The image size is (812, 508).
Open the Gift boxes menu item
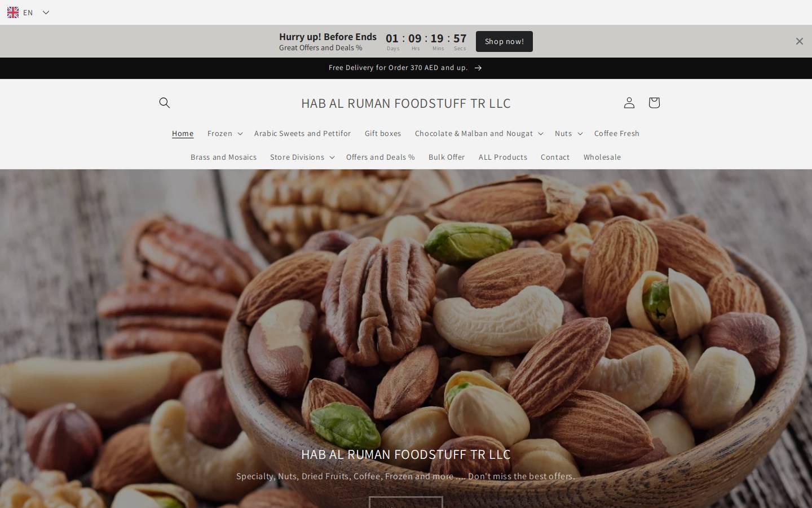pos(383,133)
